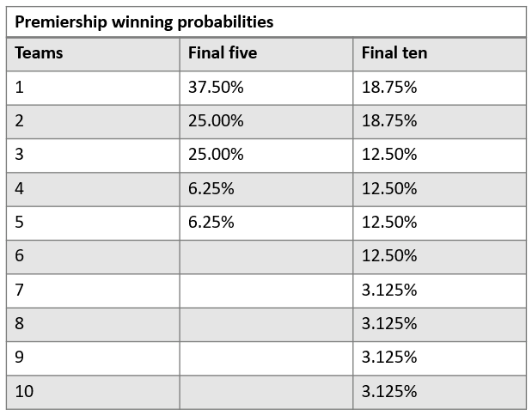
Task: Select the empty Final five cell for team 6
Action: tap(266, 256)
